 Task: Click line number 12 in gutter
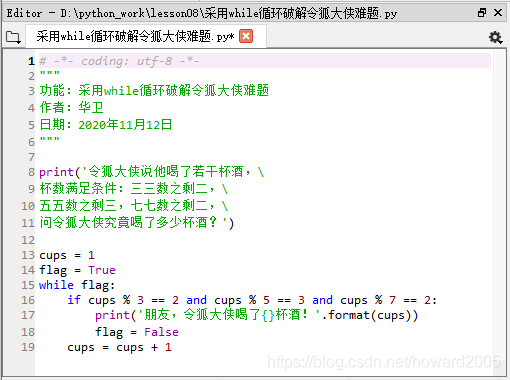[x=28, y=240]
